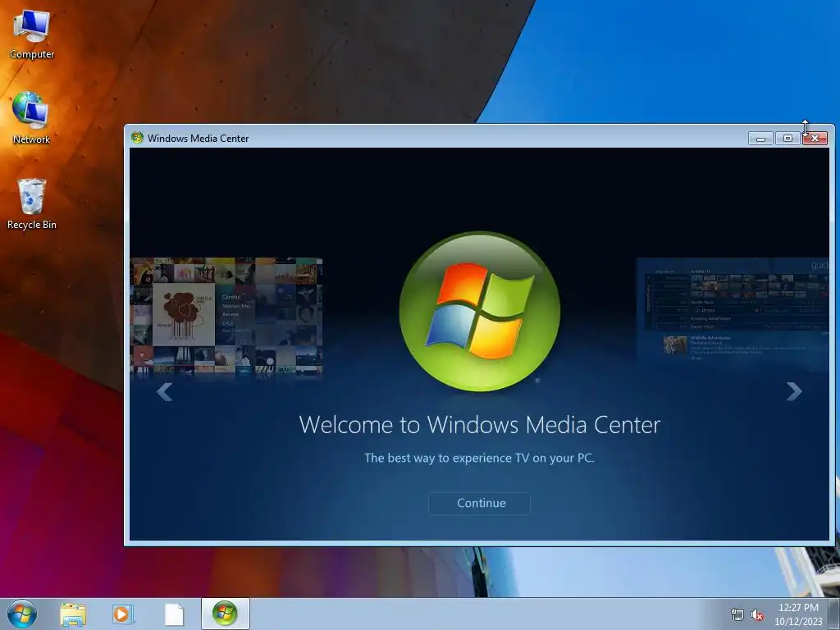This screenshot has width=840, height=630.
Task: Select the TV guide preview thumbnail
Action: pos(733,309)
